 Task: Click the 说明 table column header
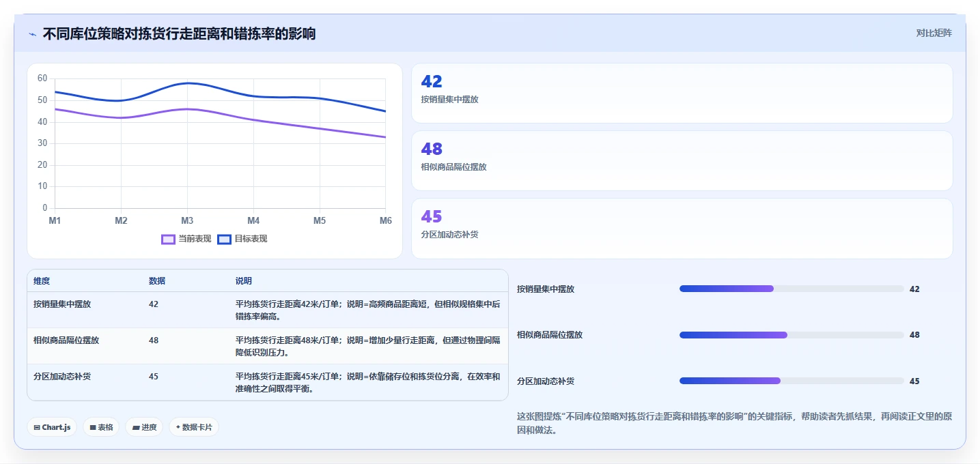click(244, 281)
